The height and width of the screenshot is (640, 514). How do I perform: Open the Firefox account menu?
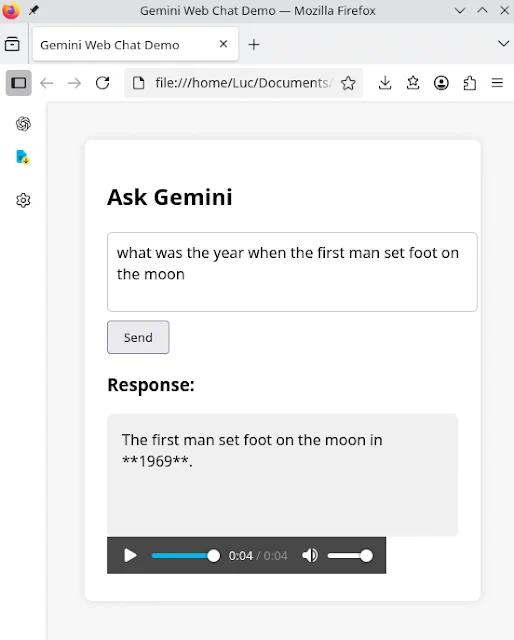(x=441, y=83)
